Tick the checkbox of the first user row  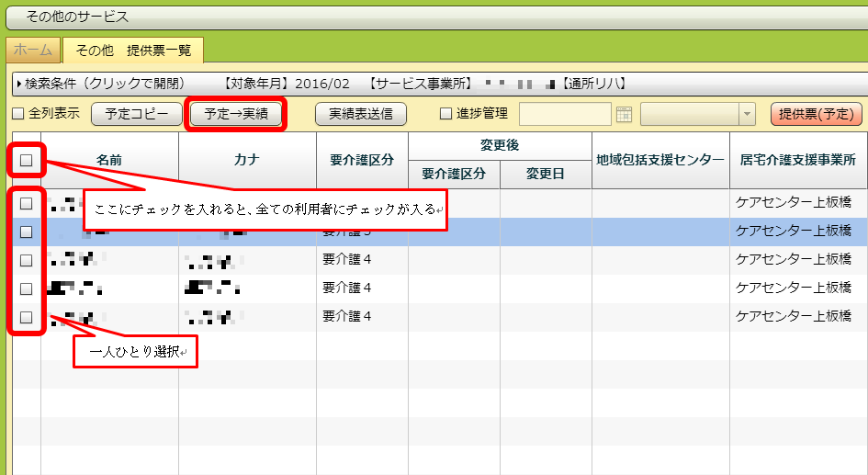pos(27,203)
